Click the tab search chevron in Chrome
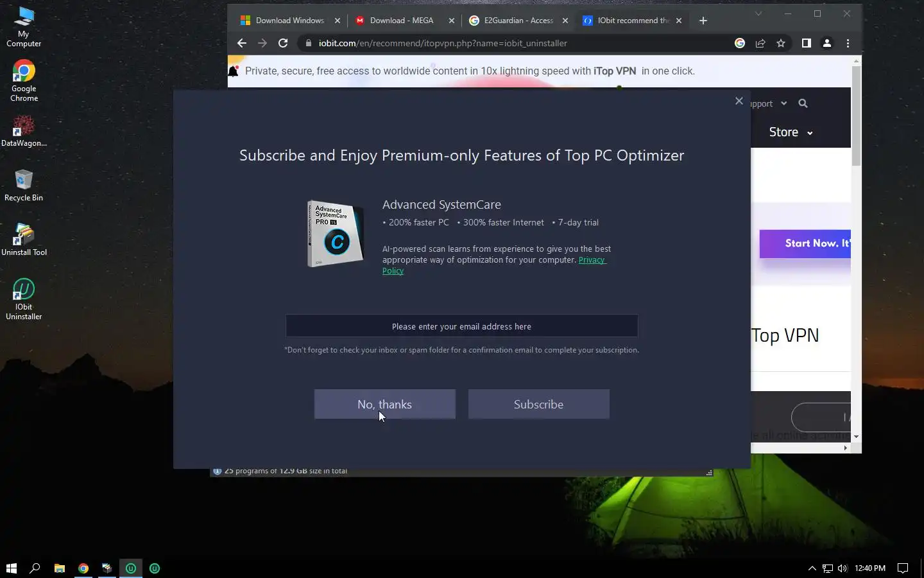This screenshot has height=578, width=924. tap(758, 13)
